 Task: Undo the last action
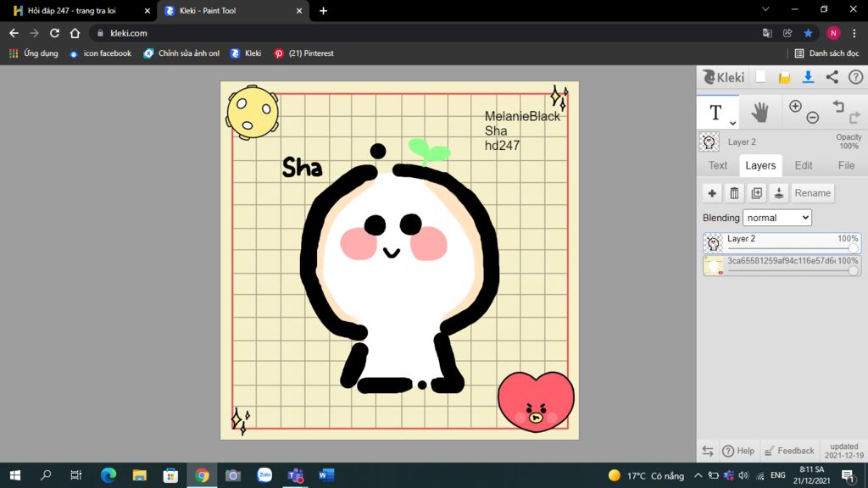click(x=838, y=106)
